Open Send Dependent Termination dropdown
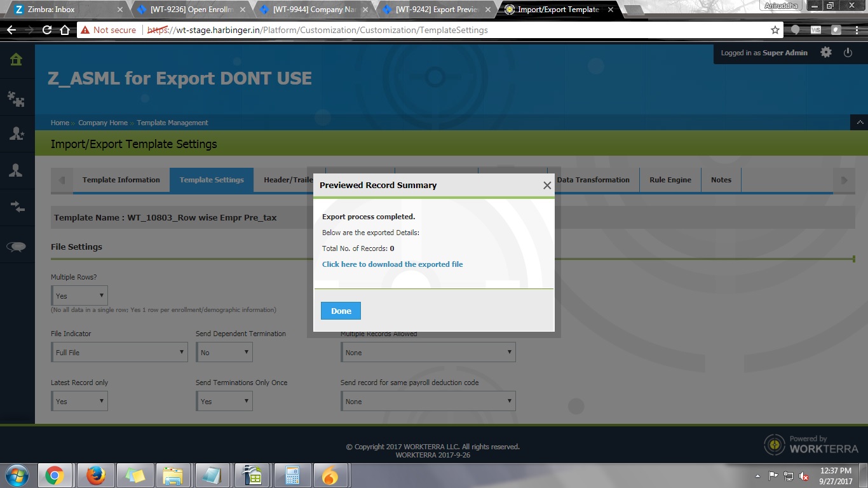 (224, 352)
